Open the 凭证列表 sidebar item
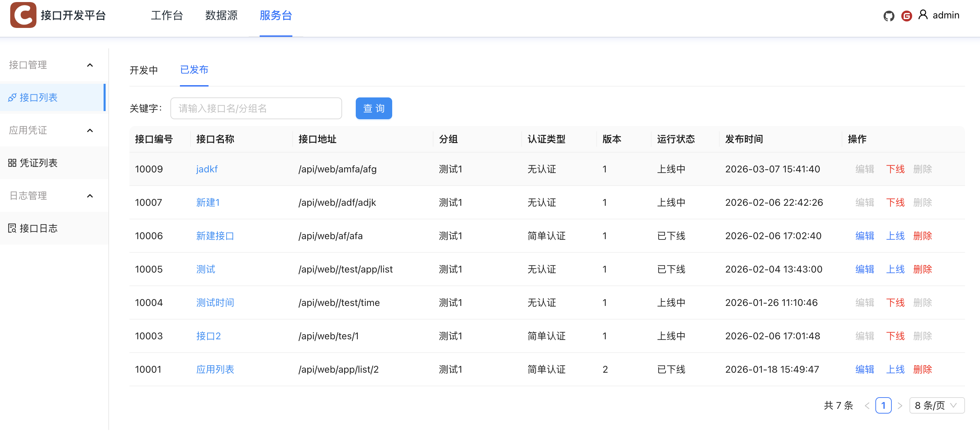 pos(54,163)
